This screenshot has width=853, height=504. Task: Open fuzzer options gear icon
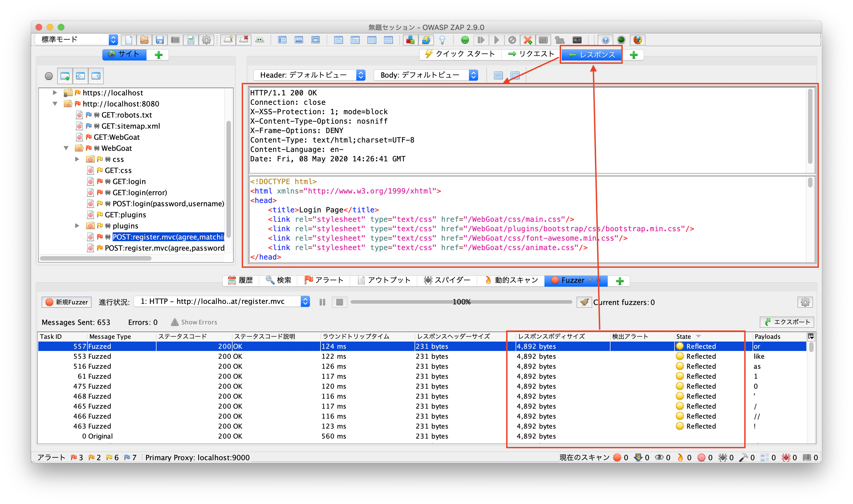pos(805,302)
